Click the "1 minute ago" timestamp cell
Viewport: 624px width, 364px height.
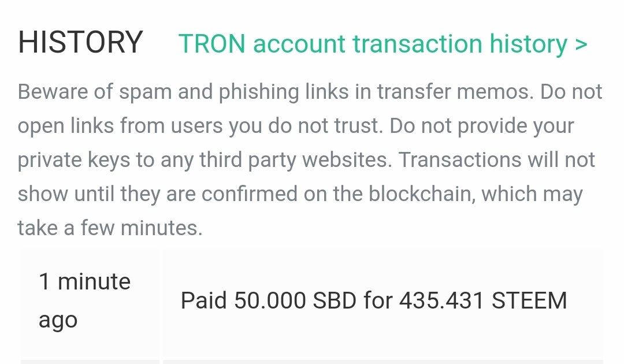(x=85, y=300)
